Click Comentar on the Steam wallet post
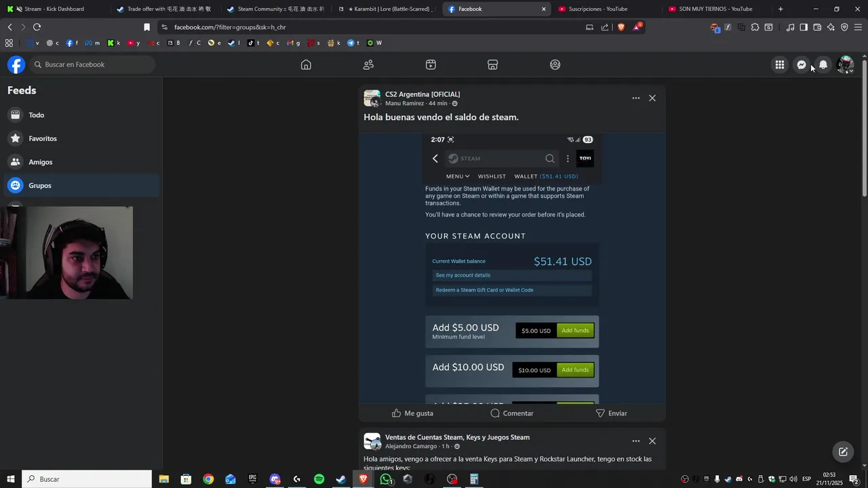This screenshot has height=488, width=868. click(x=512, y=413)
